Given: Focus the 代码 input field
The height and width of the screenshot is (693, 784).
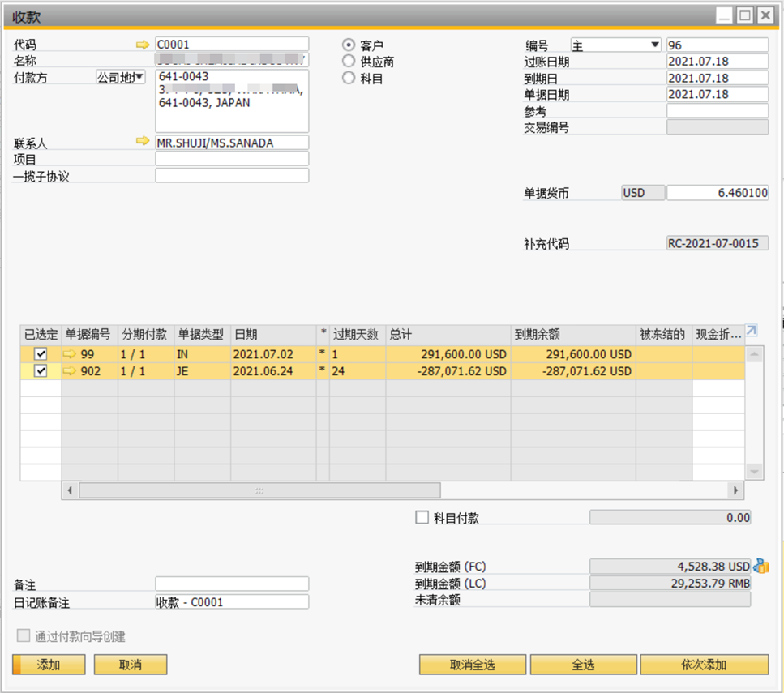Looking at the screenshot, I should (232, 45).
